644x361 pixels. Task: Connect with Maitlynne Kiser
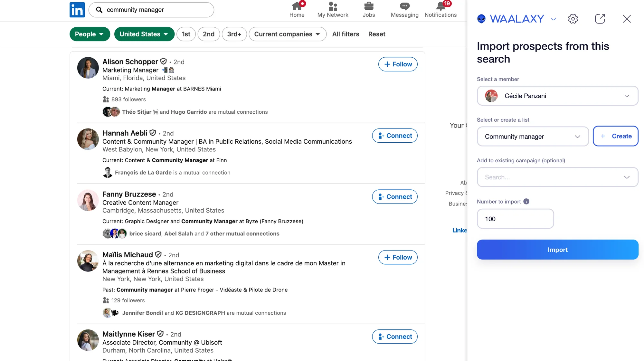click(x=395, y=337)
